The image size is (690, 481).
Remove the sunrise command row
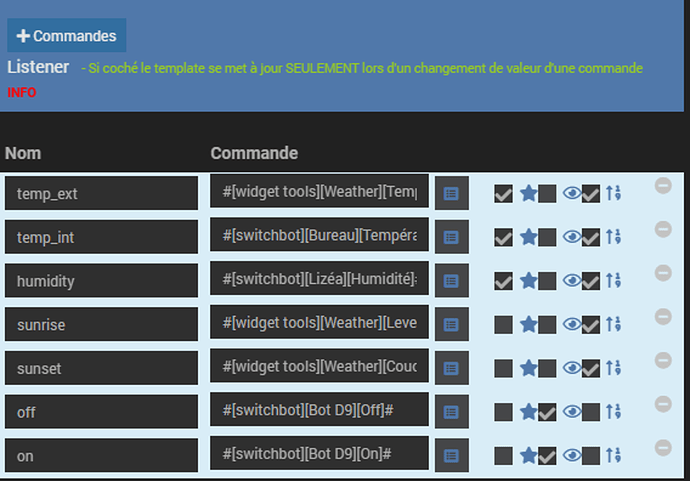[663, 316]
